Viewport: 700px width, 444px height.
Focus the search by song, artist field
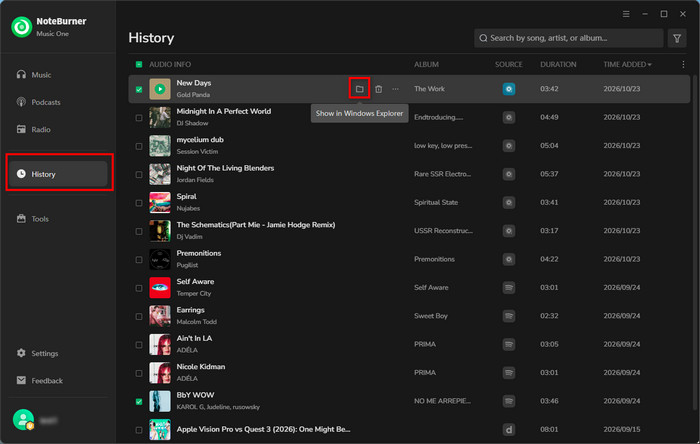(568, 38)
